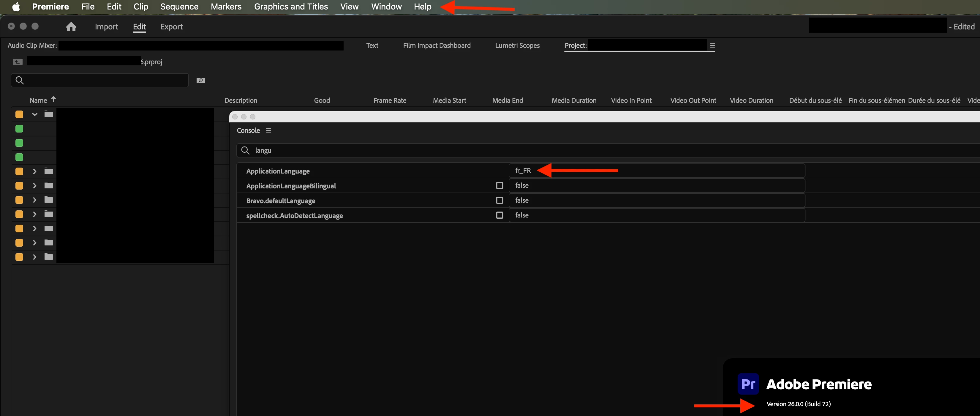980x416 pixels.
Task: Click the Console search field containing langu
Action: [x=609, y=150]
